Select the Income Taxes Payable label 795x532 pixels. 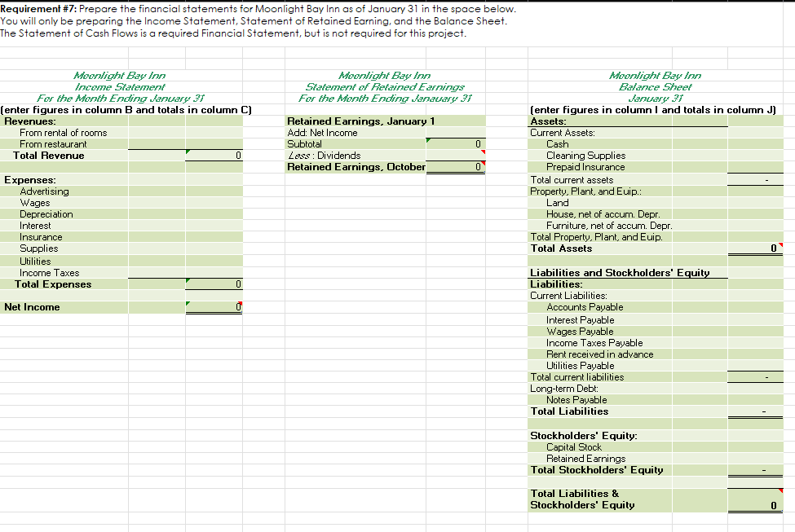[594, 343]
